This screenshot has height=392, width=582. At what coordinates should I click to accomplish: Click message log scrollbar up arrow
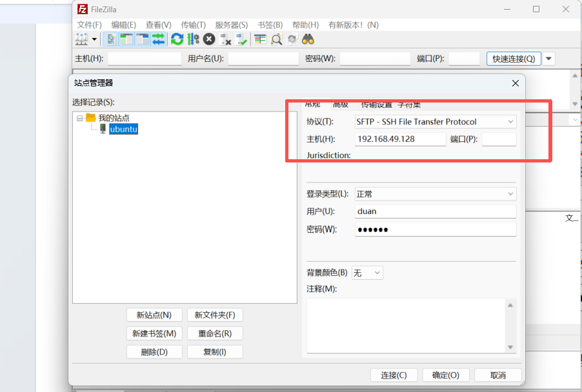point(575,75)
